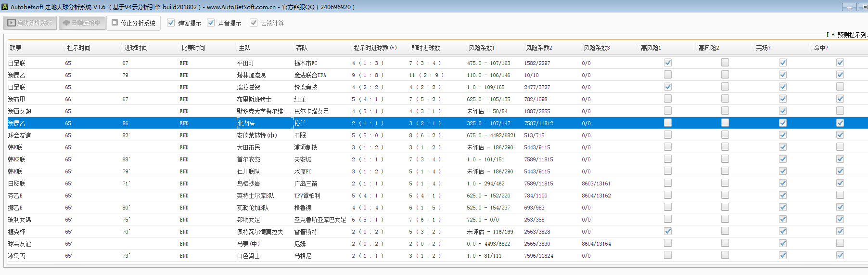Click the Autobetsoft app icon in title bar
The height and width of the screenshot is (275, 868).
pyautogui.click(x=5, y=7)
